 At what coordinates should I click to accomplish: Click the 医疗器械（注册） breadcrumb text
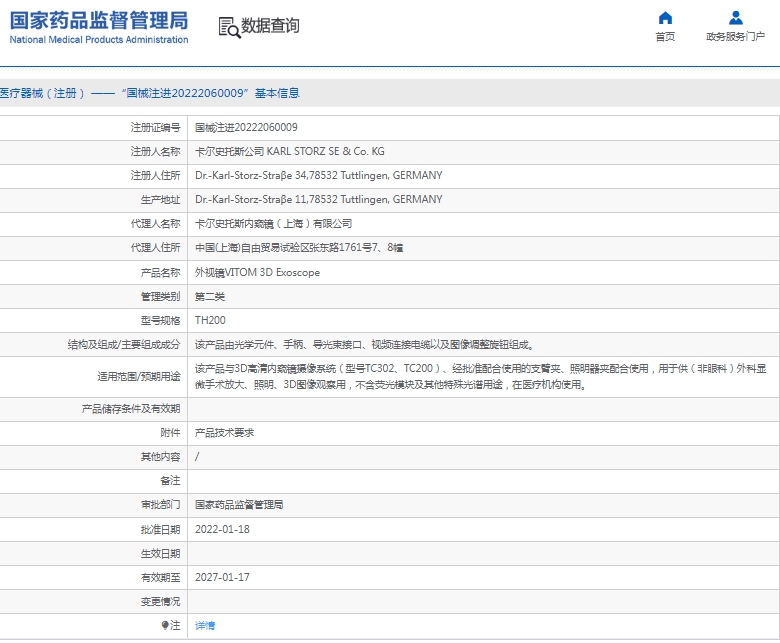coord(42,93)
